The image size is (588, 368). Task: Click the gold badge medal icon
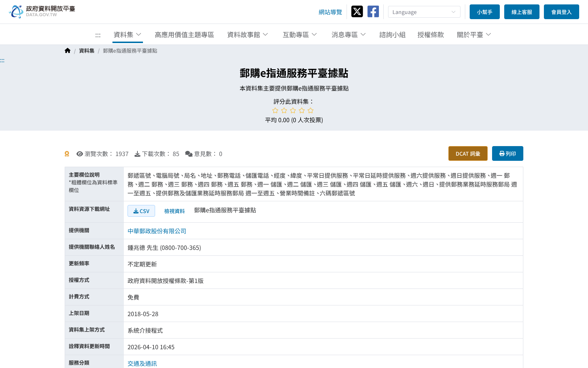67,154
